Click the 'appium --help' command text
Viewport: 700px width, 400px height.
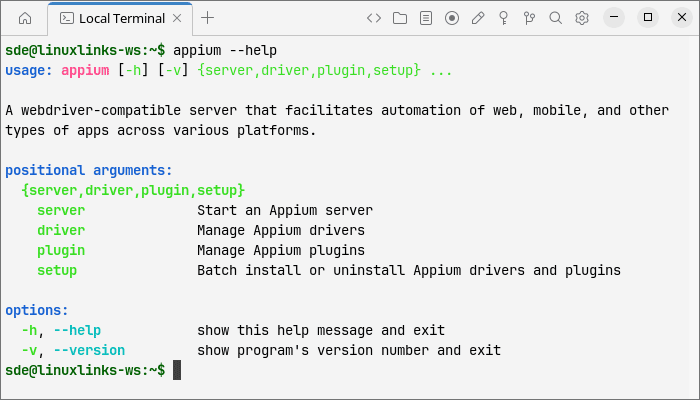coord(225,50)
